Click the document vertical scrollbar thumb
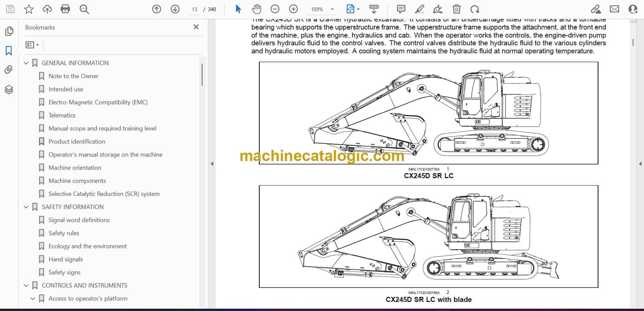The image size is (644, 311). point(633,43)
